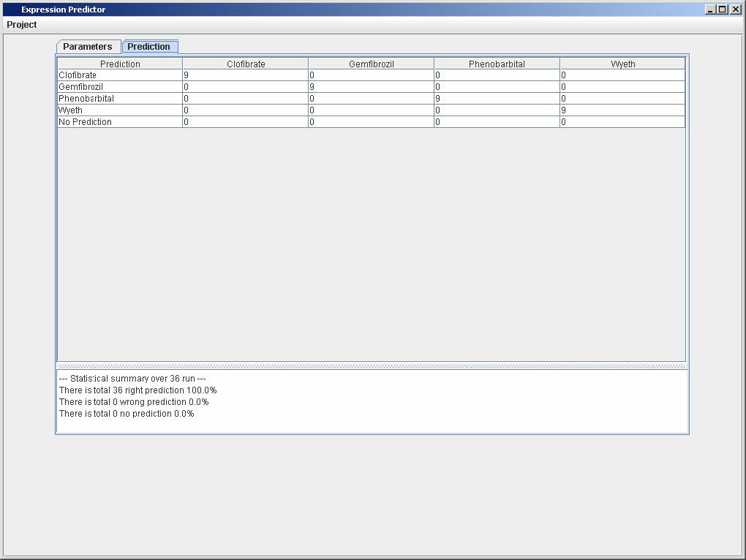Screen dimensions: 746x560
Task: Click value 9 in Clofibrate row
Action: [x=246, y=75]
